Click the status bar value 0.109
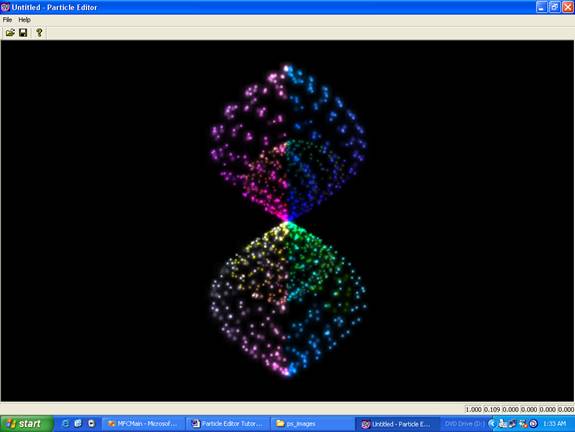 (x=492, y=409)
